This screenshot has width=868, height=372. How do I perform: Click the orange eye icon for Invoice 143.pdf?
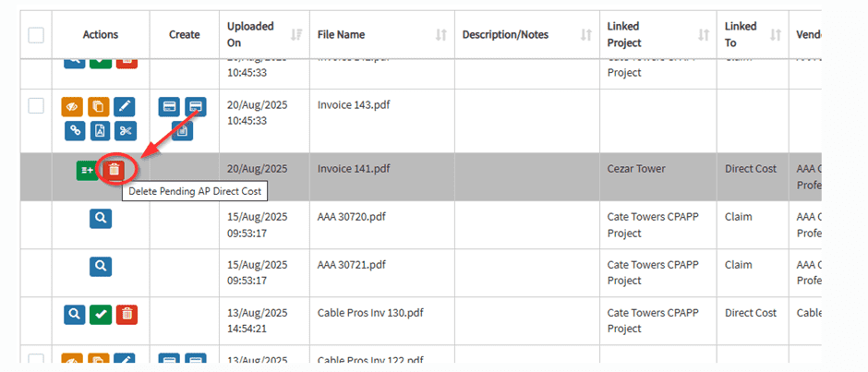[x=75, y=106]
